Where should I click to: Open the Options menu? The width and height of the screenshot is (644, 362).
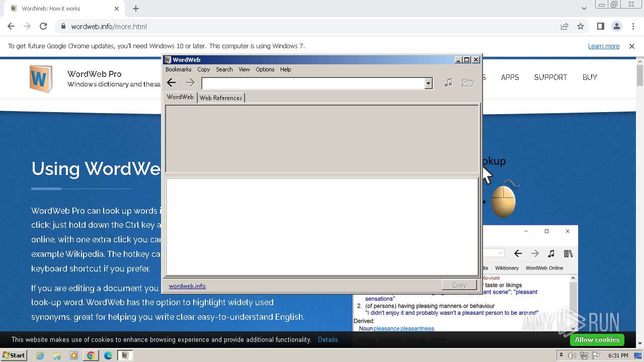tap(265, 69)
